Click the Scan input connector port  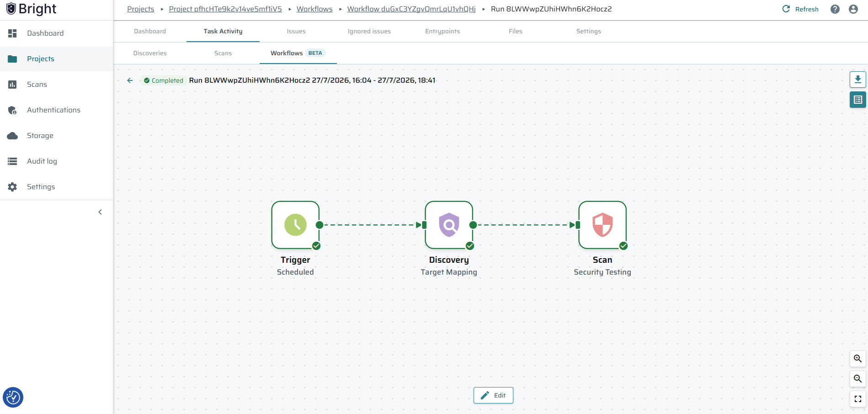pos(578,225)
